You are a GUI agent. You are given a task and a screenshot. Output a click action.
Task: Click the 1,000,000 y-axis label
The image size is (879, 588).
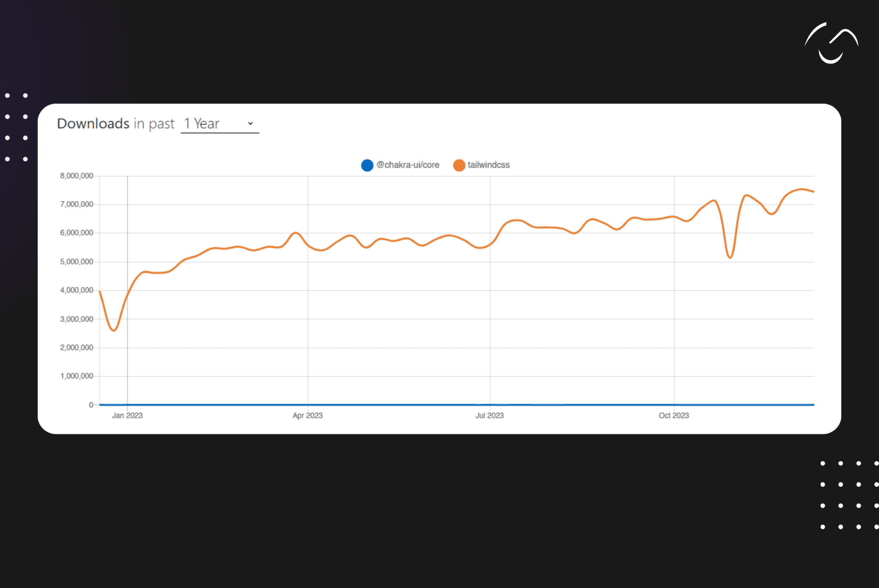76,376
